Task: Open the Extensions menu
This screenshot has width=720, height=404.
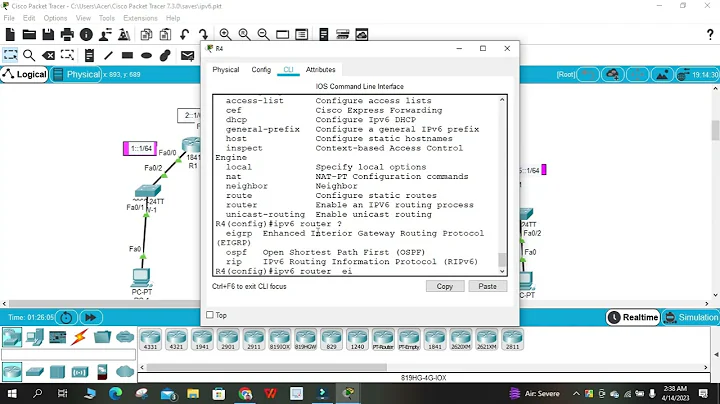Action: point(140,18)
